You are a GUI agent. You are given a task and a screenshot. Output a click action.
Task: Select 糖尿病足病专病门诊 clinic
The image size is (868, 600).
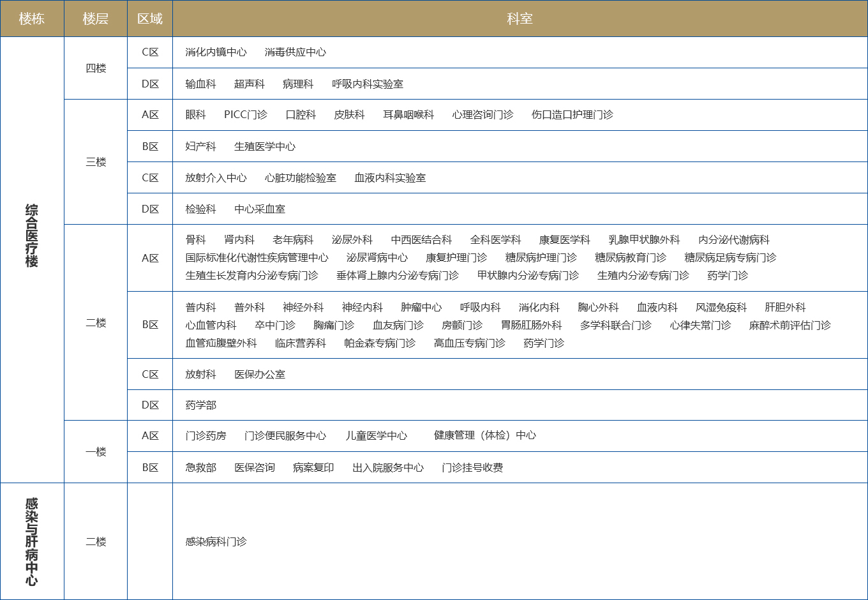point(730,258)
